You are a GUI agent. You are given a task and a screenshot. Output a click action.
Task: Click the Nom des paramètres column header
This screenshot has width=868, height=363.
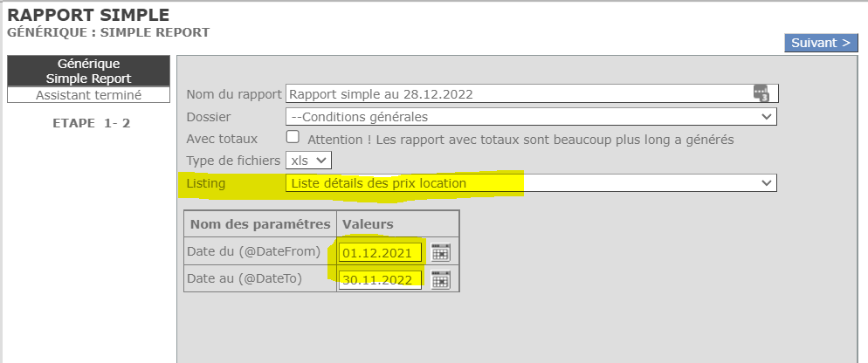pyautogui.click(x=260, y=224)
